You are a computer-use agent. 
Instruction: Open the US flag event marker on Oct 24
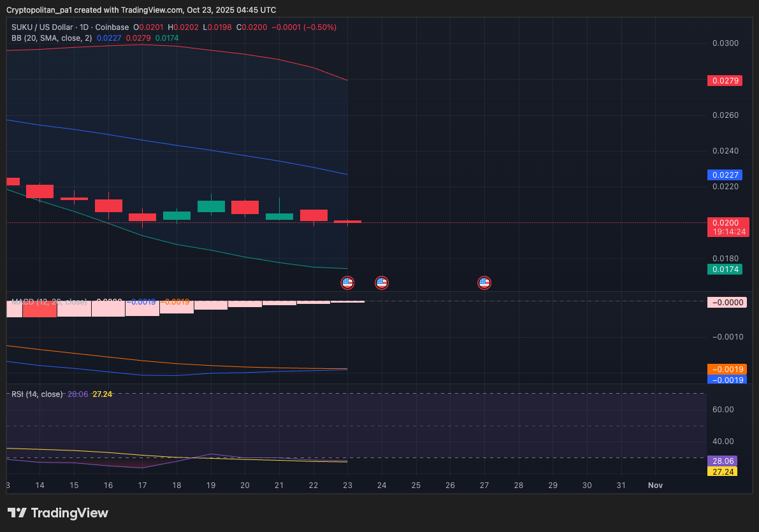[x=381, y=282]
